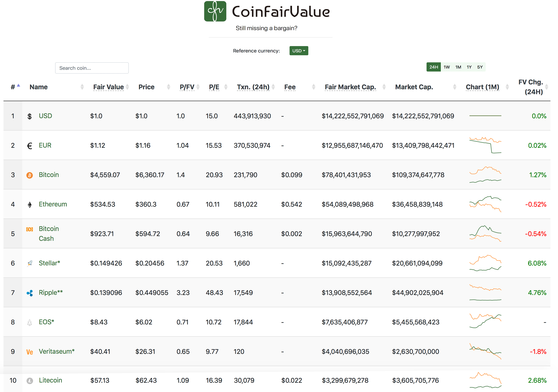
Task: Open the EUR coin link
Action: [x=45, y=145]
